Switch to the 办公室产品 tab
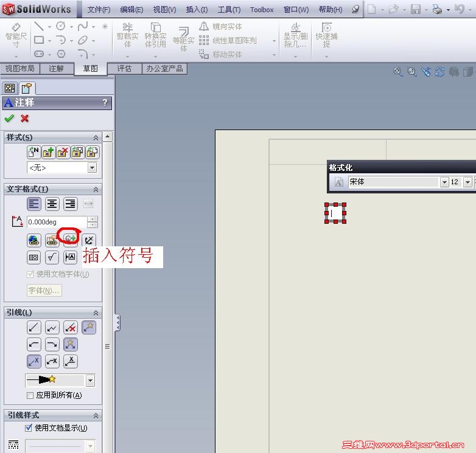 [x=164, y=69]
